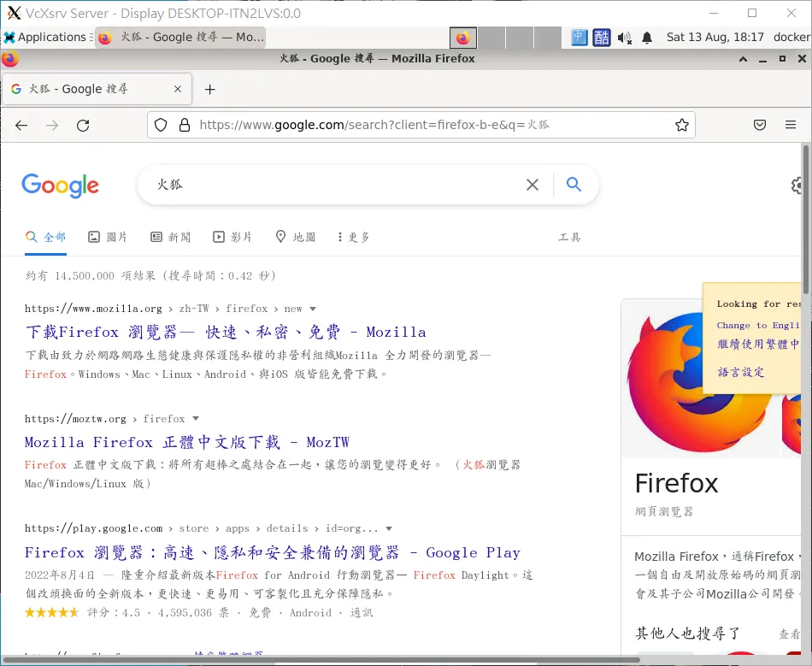812x666 pixels.
Task: Click the 繼續使用繁體中文 link
Action: tap(759, 344)
